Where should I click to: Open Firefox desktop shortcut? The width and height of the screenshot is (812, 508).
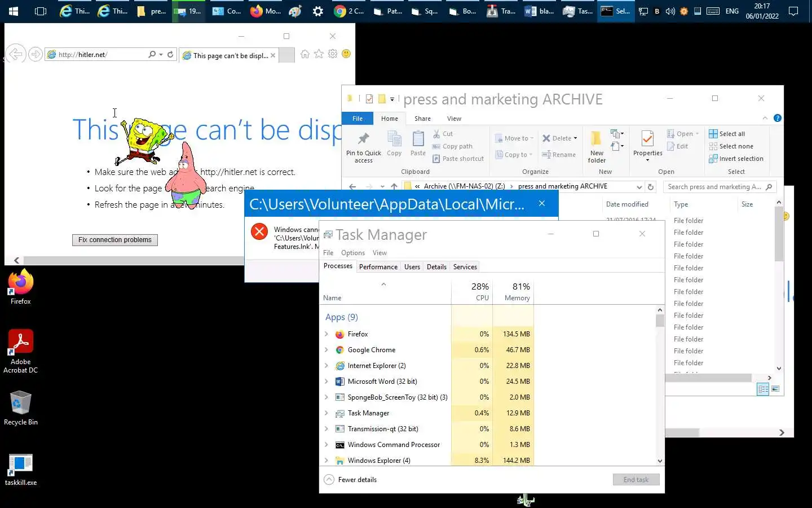tap(21, 288)
